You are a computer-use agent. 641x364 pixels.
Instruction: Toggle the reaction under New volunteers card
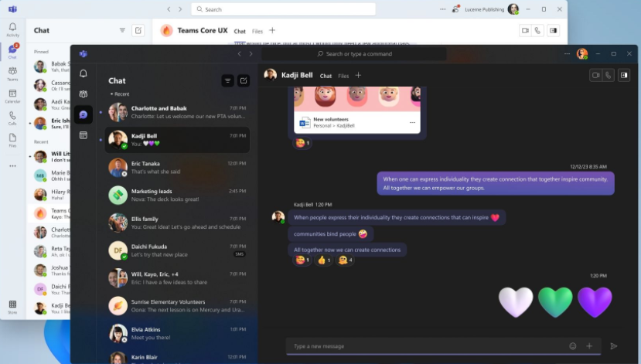[x=302, y=143]
